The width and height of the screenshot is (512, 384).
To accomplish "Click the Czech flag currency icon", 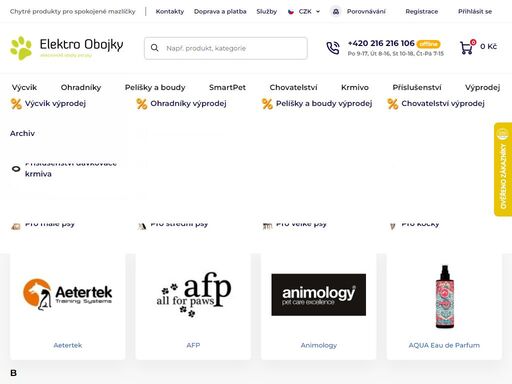I will tap(291, 12).
